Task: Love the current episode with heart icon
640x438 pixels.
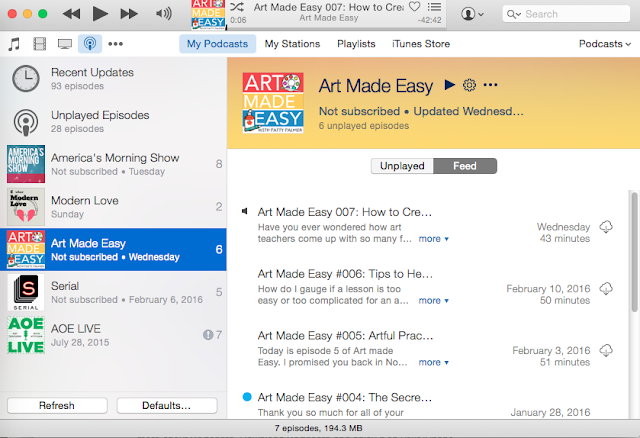Action: (x=415, y=7)
